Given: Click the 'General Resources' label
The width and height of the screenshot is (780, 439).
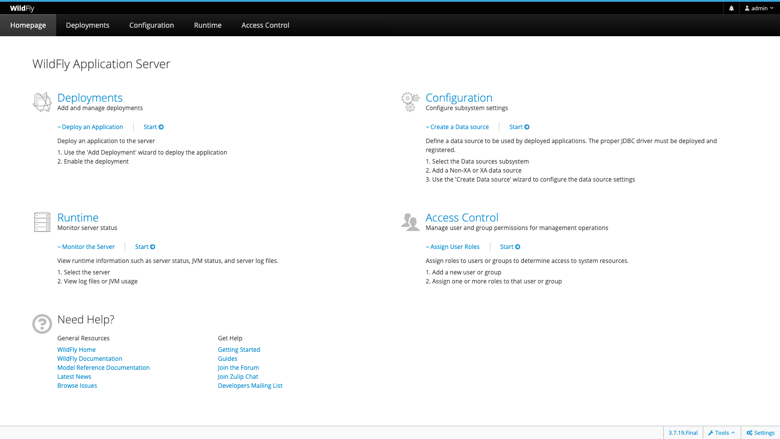Looking at the screenshot, I should 83,338.
